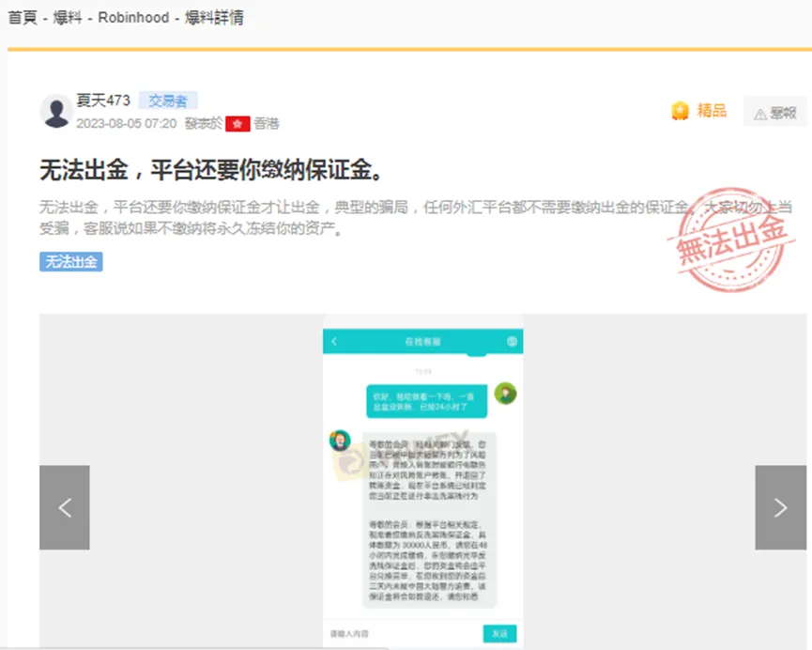Viewport: 812px width, 650px height.
Task: Select the 香港 location text
Action: tap(267, 123)
